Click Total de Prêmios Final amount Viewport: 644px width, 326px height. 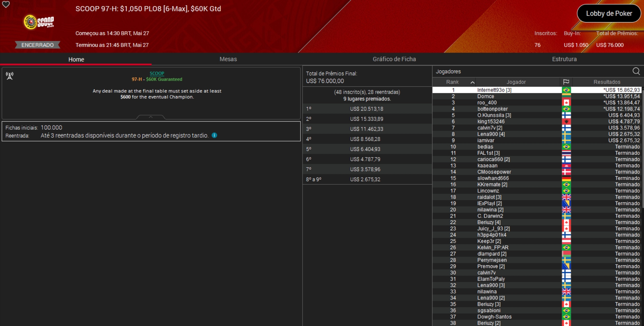pos(325,81)
